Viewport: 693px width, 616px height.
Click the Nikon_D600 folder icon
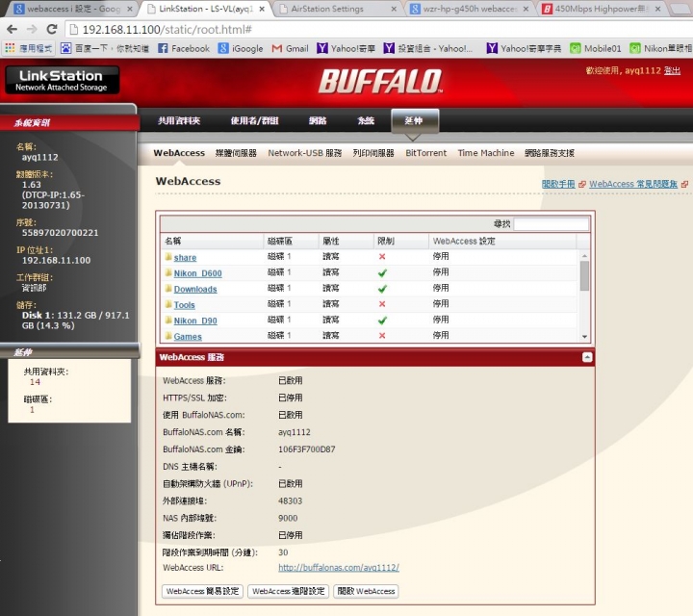click(x=168, y=272)
